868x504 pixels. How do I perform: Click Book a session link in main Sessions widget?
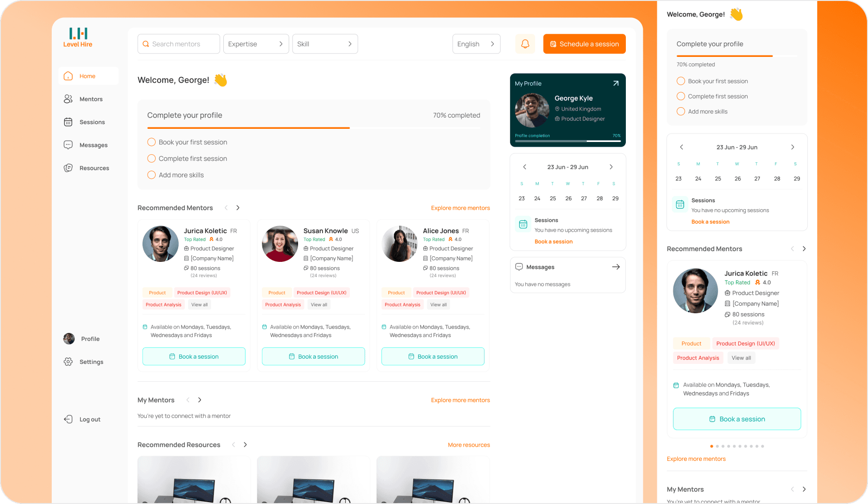[553, 242]
